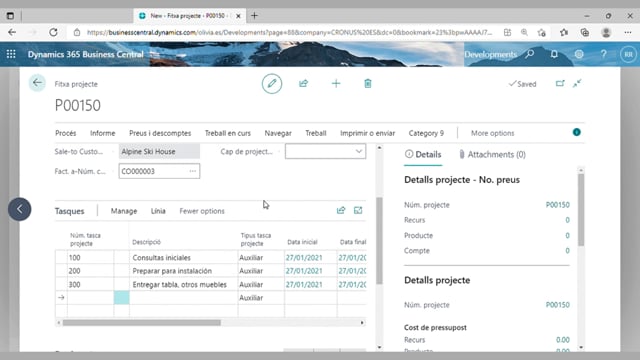The width and height of the screenshot is (640, 360).
Task: Click task number 300 cell
Action: click(90, 284)
